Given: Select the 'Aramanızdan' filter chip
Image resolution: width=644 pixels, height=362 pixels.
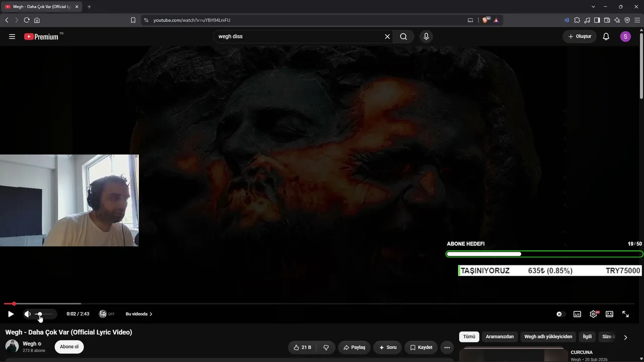Looking at the screenshot, I should click(x=500, y=337).
